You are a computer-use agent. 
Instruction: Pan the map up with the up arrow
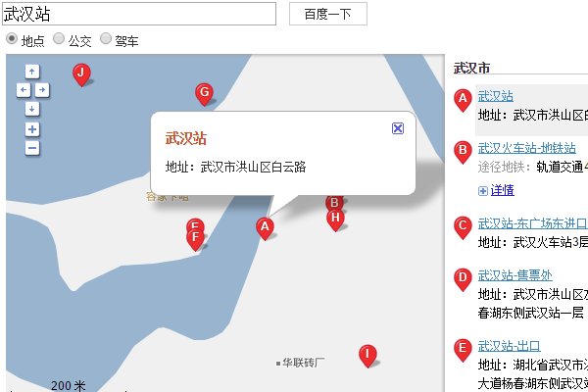tap(32, 72)
